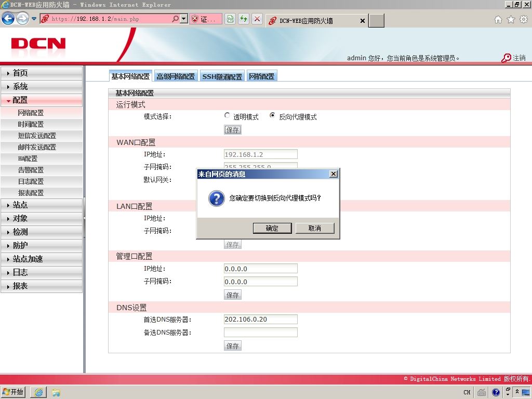Click the help question mark tray icon

click(x=496, y=393)
